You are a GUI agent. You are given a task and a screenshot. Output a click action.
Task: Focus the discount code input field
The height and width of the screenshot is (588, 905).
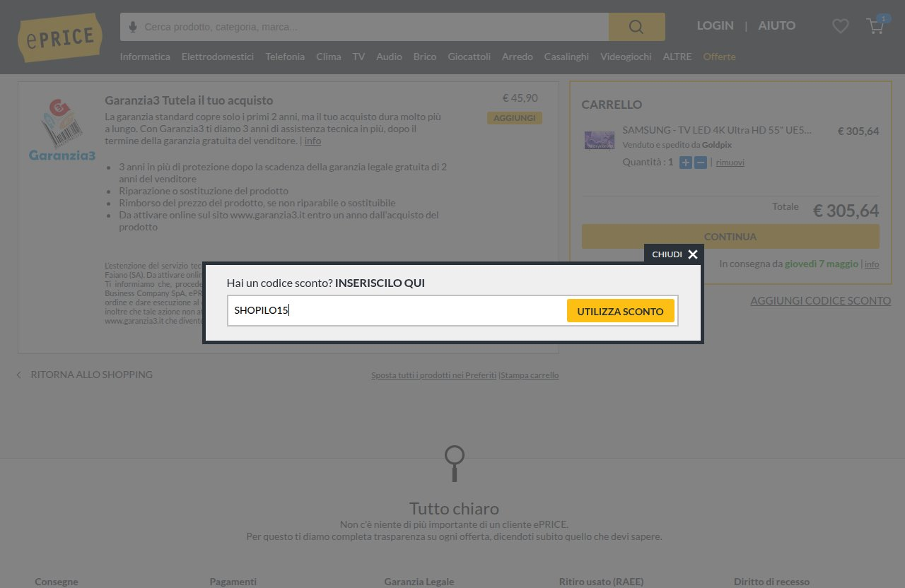tap(397, 310)
